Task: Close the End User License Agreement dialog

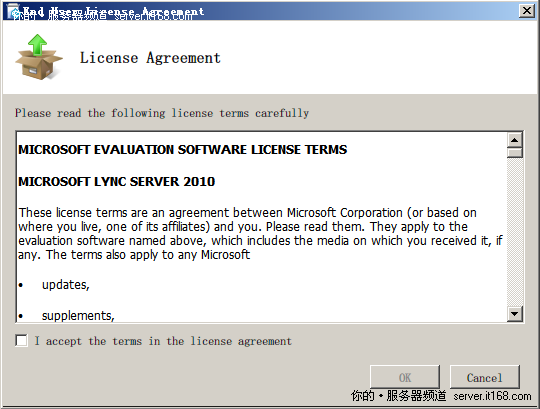Action: click(x=527, y=11)
